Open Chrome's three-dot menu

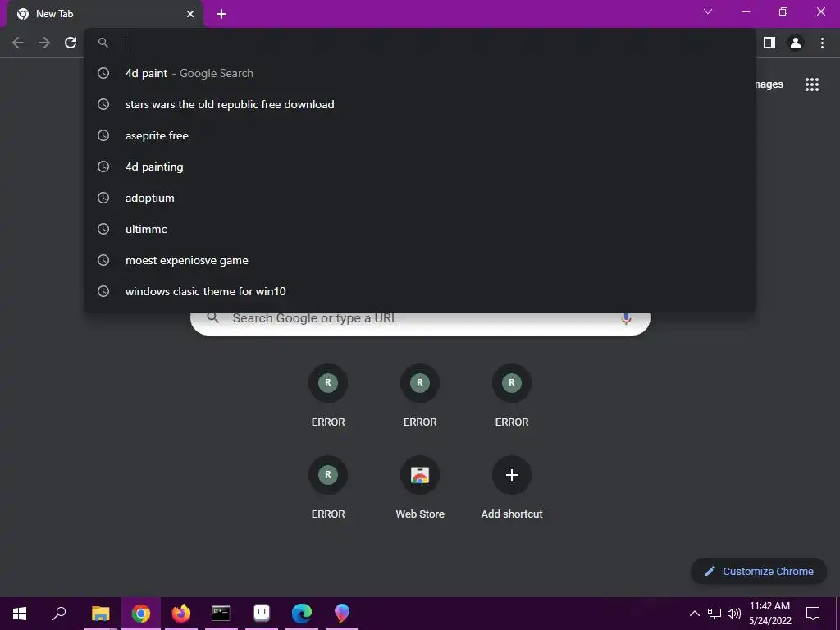pos(822,43)
